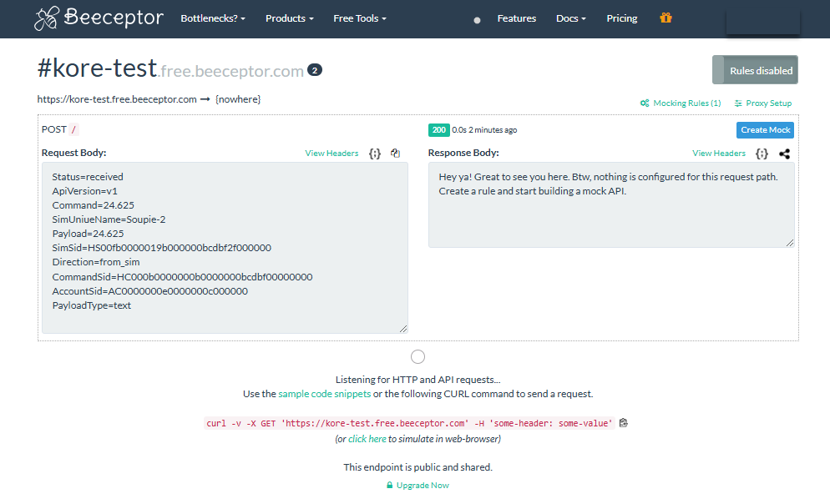830x504 pixels.
Task: Format the response body as JSON
Action: [x=762, y=154]
